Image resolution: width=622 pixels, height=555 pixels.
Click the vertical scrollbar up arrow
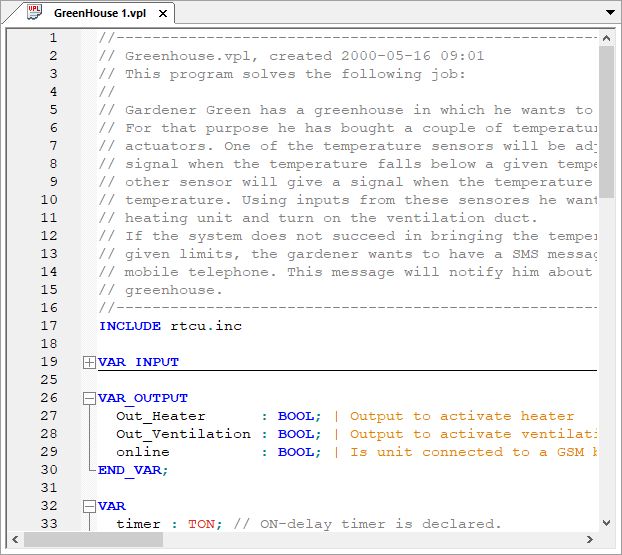click(606, 37)
